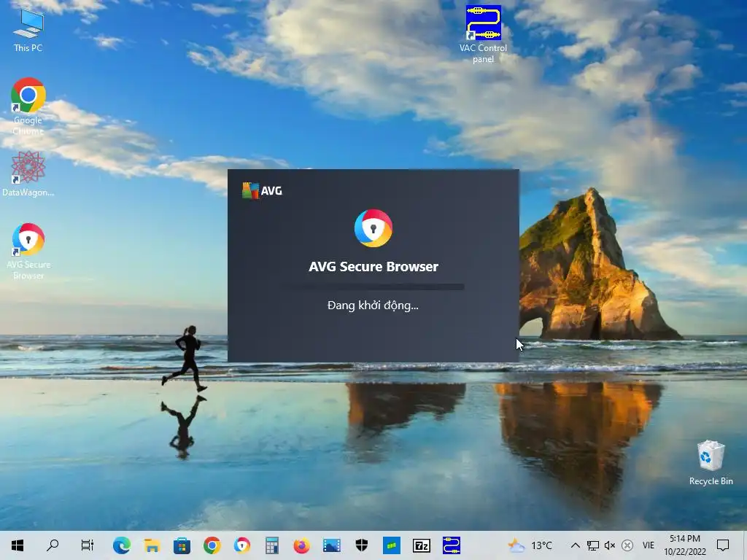Launch Microsoft Edge from taskbar
Screen dimensions: 747x560
122,545
